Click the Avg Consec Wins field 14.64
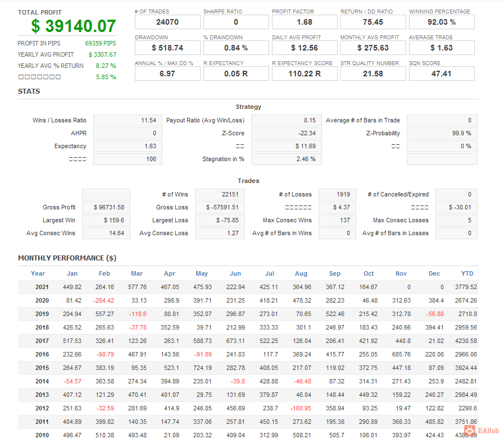 (106, 233)
